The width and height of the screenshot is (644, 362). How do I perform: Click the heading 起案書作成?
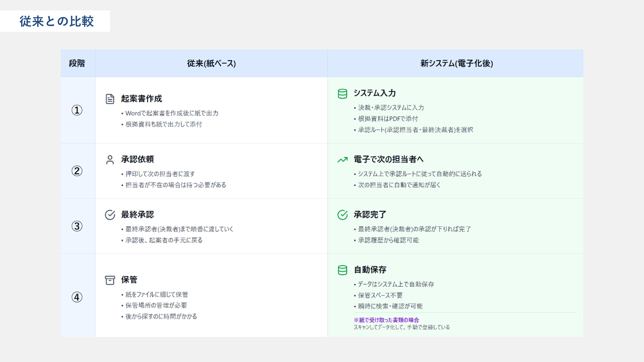pos(142,99)
